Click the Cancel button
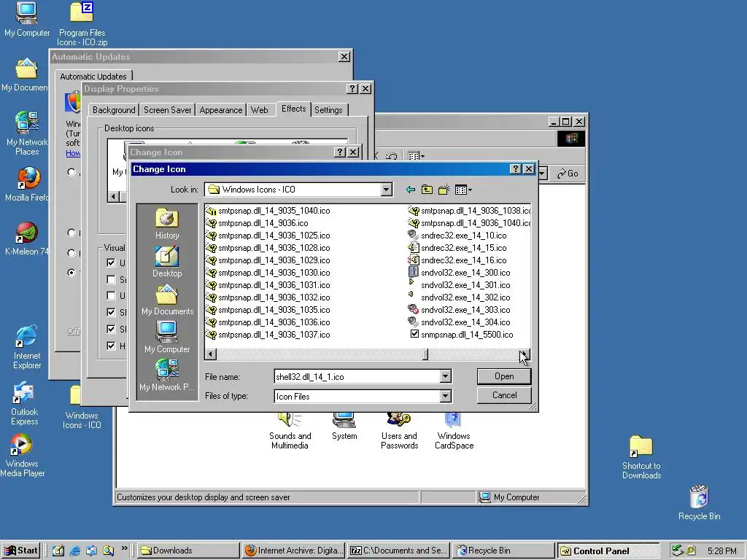747x560 pixels. [504, 395]
